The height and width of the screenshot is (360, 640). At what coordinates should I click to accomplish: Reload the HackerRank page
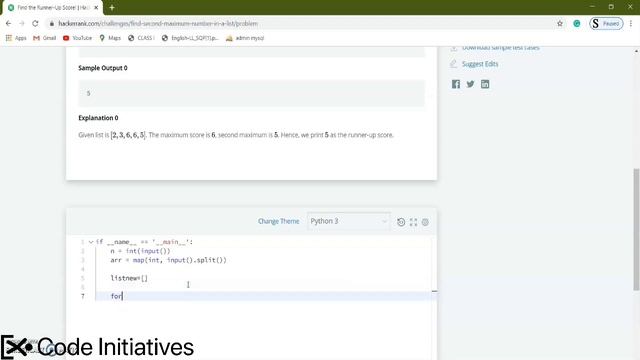pyautogui.click(x=35, y=24)
